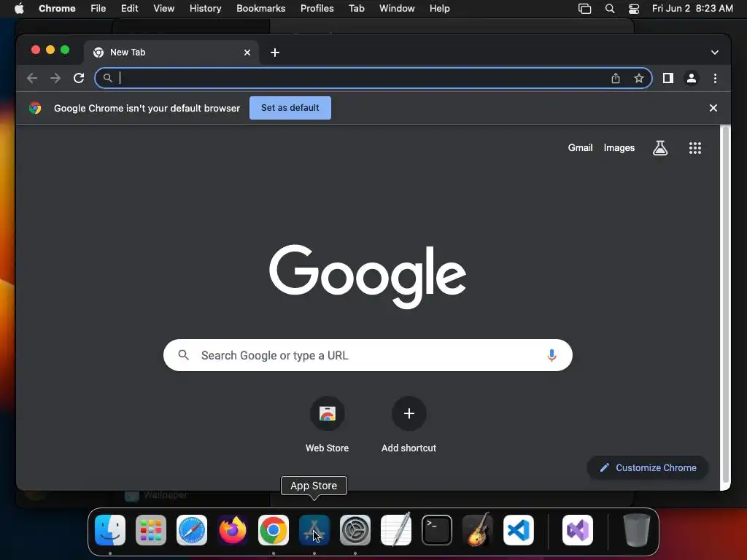Open Chrome's three-dot menu
The height and width of the screenshot is (560, 747).
coord(715,78)
